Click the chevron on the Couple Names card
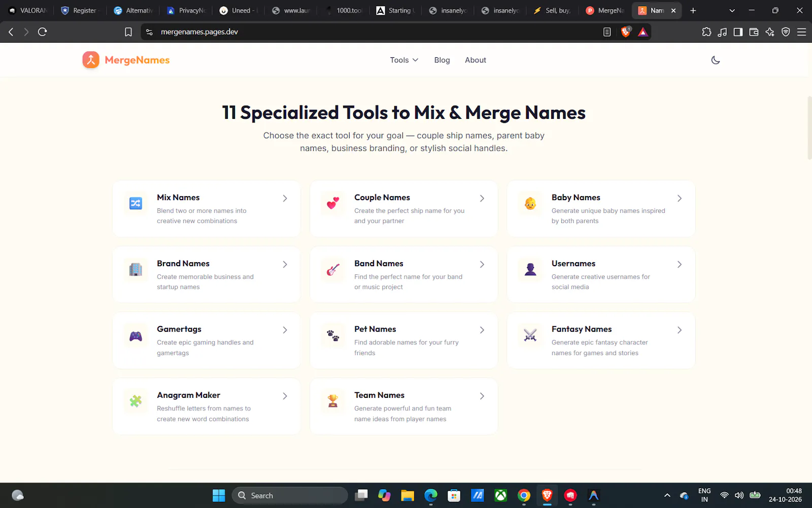Viewport: 812px width, 508px height. coord(482,199)
